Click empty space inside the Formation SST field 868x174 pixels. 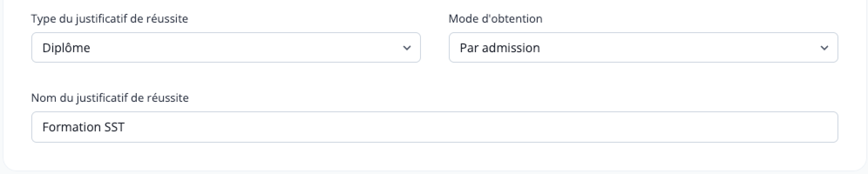(479, 127)
